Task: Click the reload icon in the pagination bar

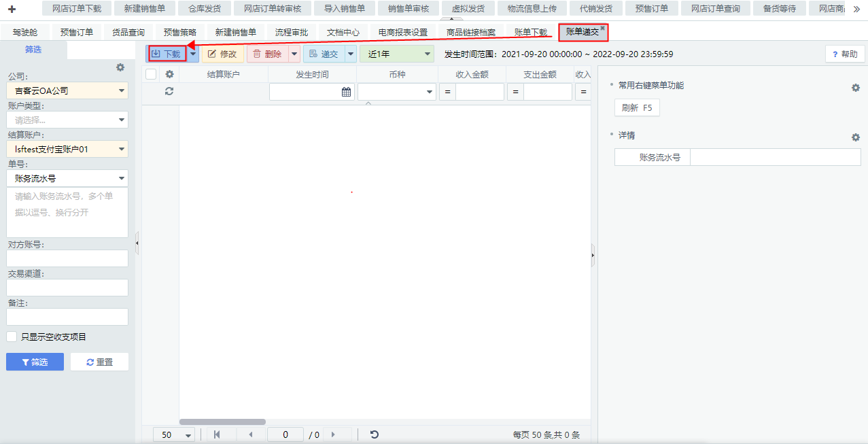Action: (x=374, y=434)
